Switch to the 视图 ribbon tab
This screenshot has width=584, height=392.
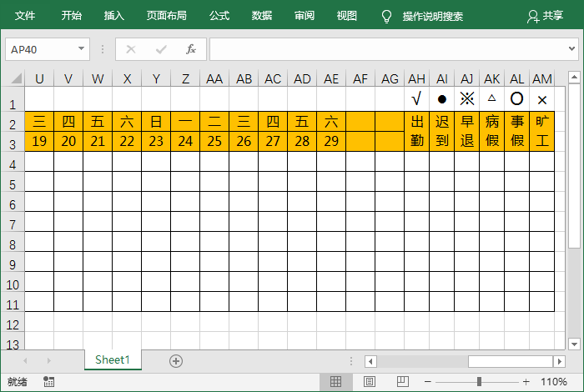(347, 16)
